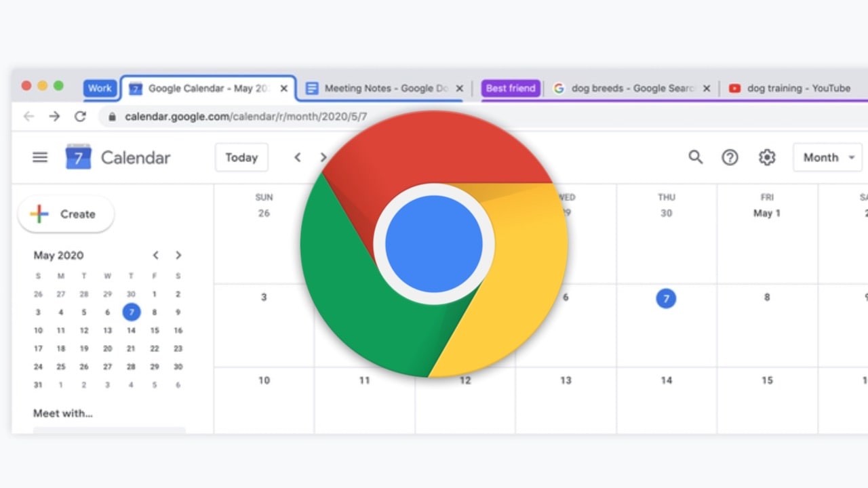Select day 10 in the month grid
Screen dimensions: 868x488
(x=264, y=380)
